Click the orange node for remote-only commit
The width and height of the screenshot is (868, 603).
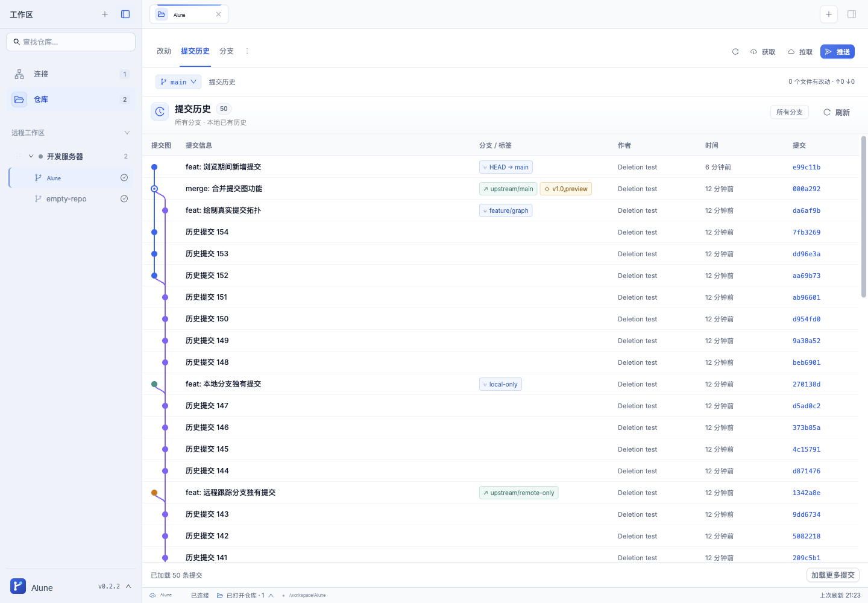coord(154,493)
